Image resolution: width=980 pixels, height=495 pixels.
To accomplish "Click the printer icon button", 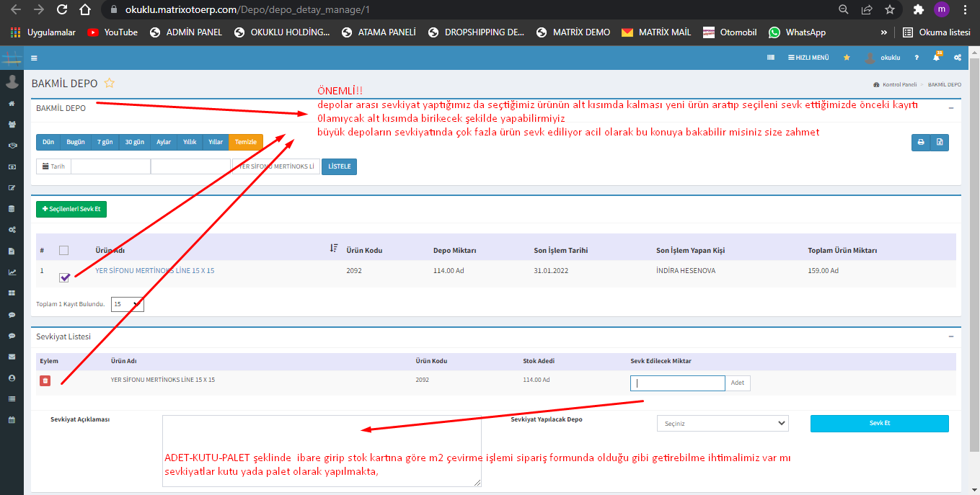I will pyautogui.click(x=921, y=143).
